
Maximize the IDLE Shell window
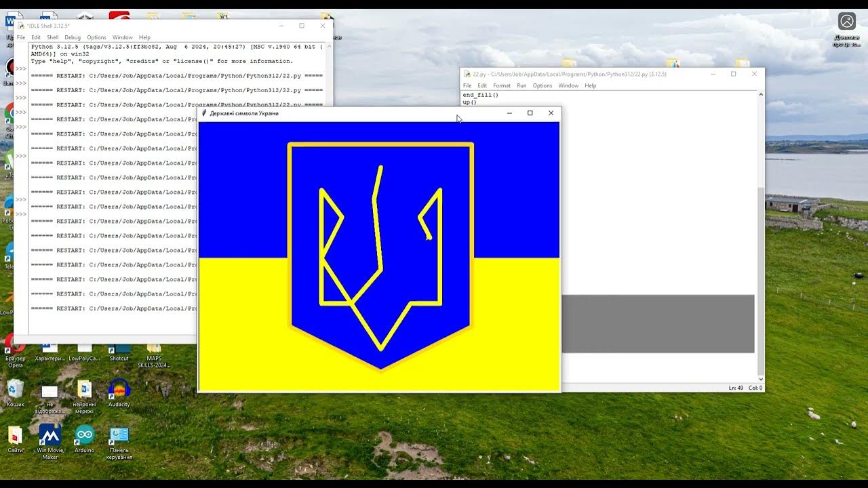tap(302, 26)
